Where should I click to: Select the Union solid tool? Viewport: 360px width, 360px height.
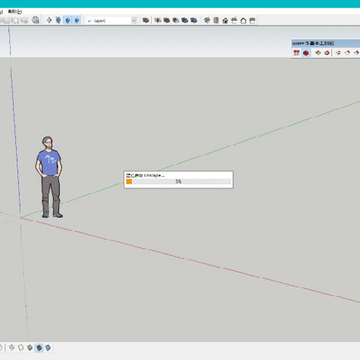point(167,20)
